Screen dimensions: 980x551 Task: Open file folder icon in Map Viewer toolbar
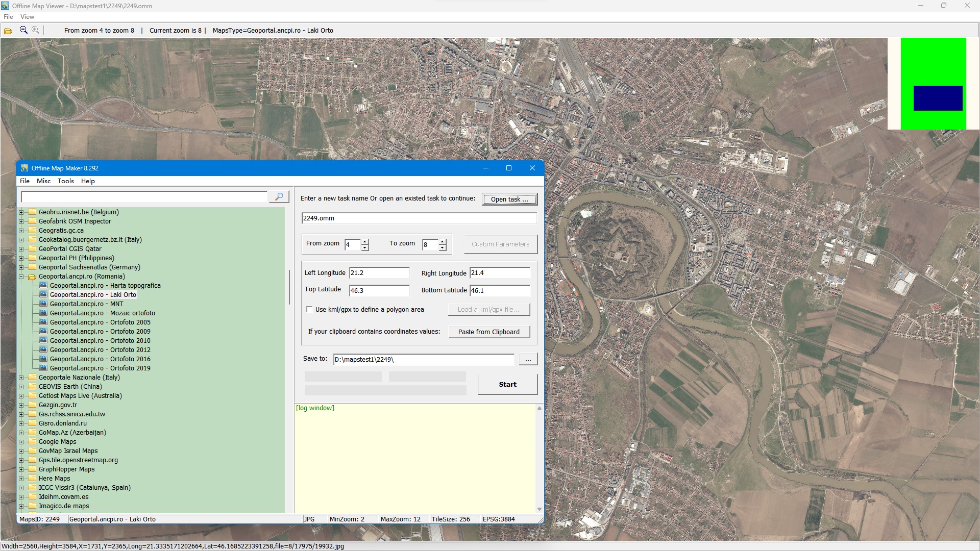8,31
